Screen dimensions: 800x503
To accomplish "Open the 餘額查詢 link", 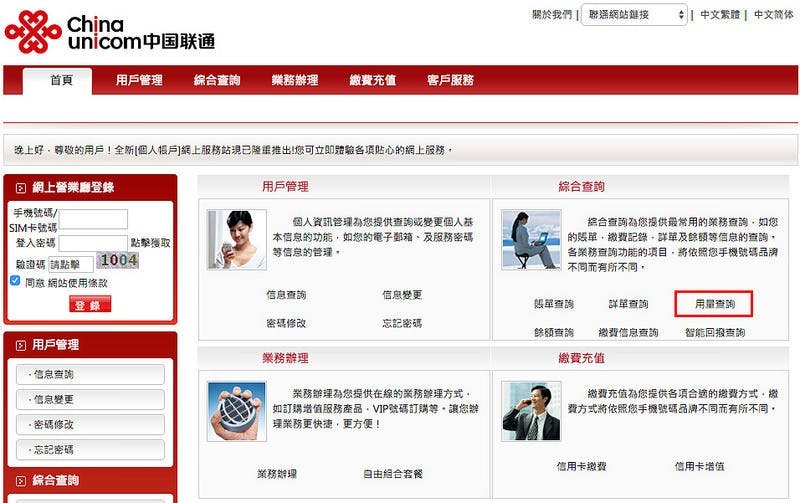I will (x=554, y=333).
